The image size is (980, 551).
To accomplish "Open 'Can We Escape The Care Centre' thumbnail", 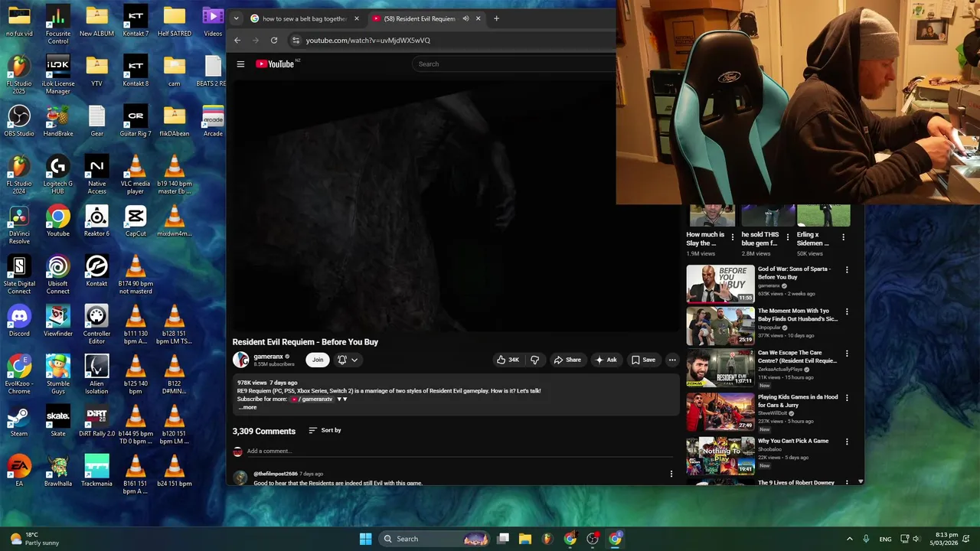I will tap(720, 369).
